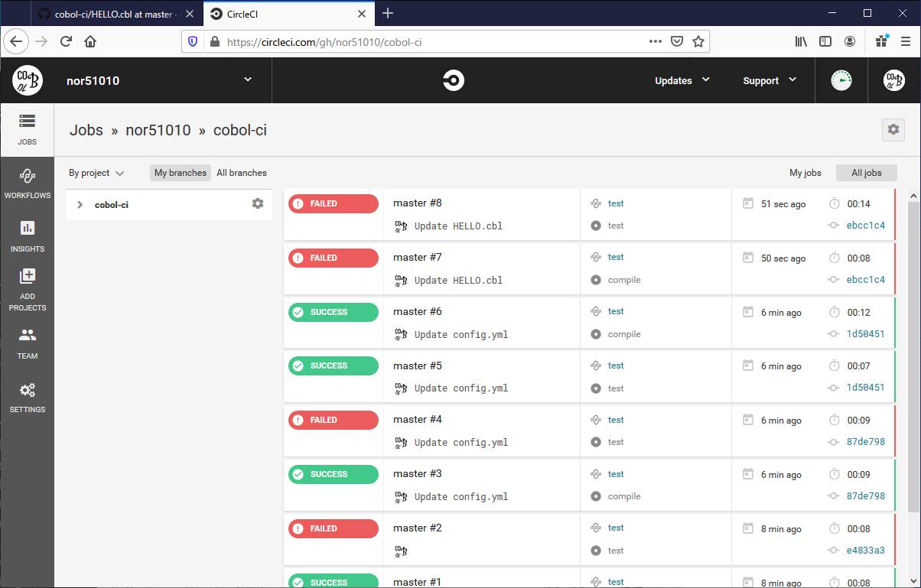Click the FAILED badge of master #4
Screen dimensions: 921x588
(x=334, y=420)
